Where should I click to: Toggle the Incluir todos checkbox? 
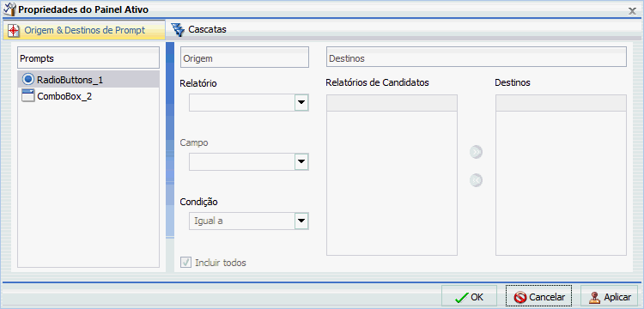(x=186, y=262)
